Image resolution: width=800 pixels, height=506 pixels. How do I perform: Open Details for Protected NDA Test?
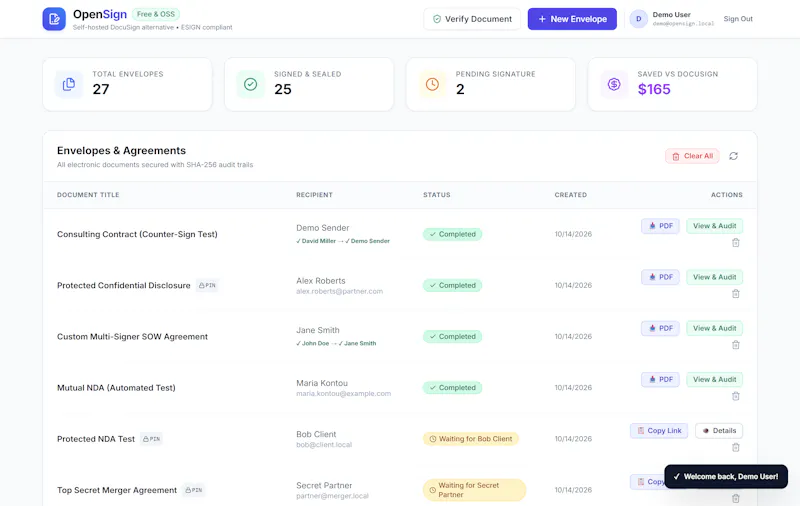pos(719,431)
